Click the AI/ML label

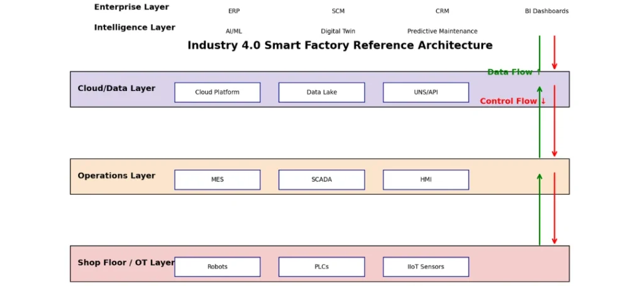tap(234, 31)
